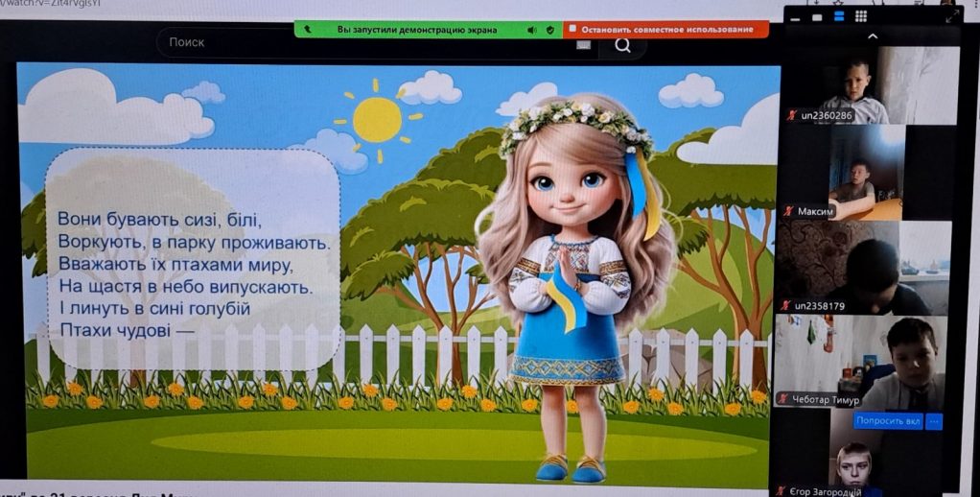
Task: Click the phone icon in green sharing bar
Action: point(308,30)
